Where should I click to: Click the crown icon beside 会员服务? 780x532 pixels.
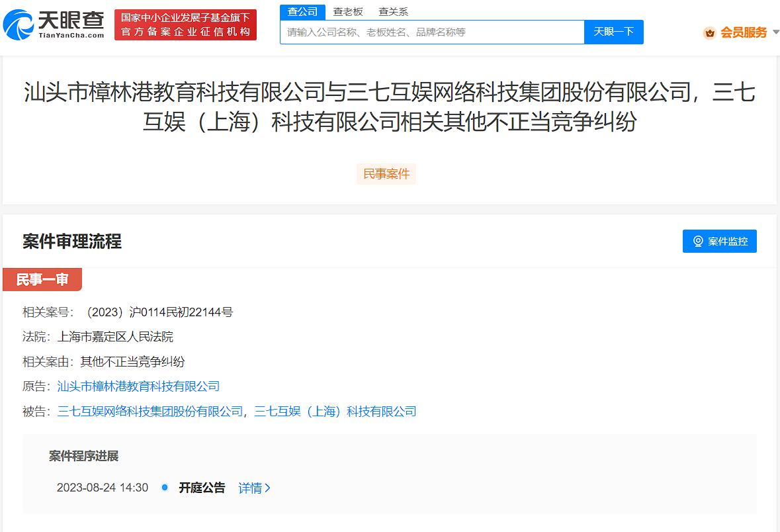tap(710, 30)
